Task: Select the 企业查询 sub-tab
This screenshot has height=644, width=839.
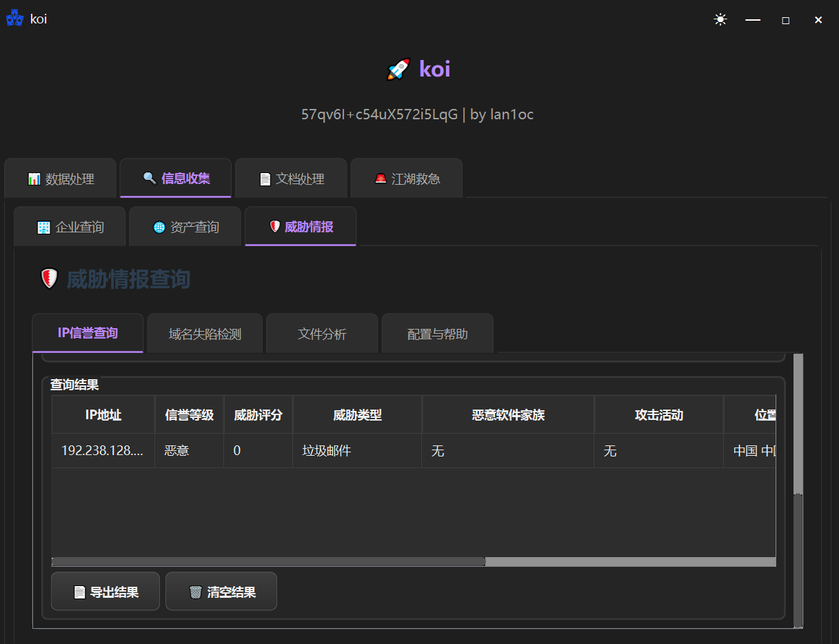Action: 70,227
